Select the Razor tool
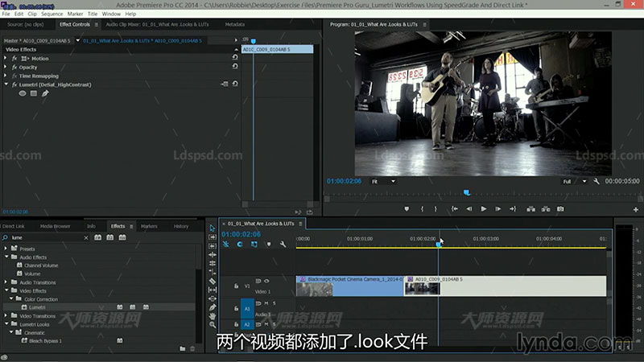This screenshot has width=644, height=362. click(x=212, y=281)
